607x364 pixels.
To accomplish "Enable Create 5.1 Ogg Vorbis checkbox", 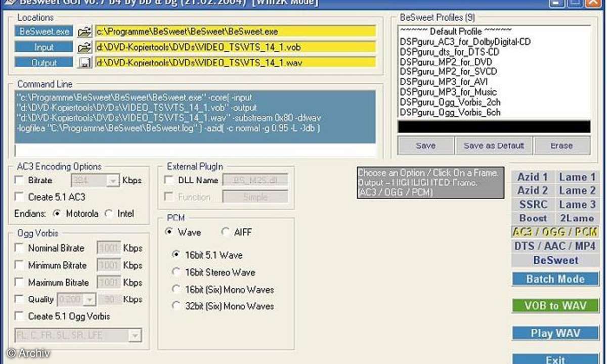I will (x=19, y=316).
